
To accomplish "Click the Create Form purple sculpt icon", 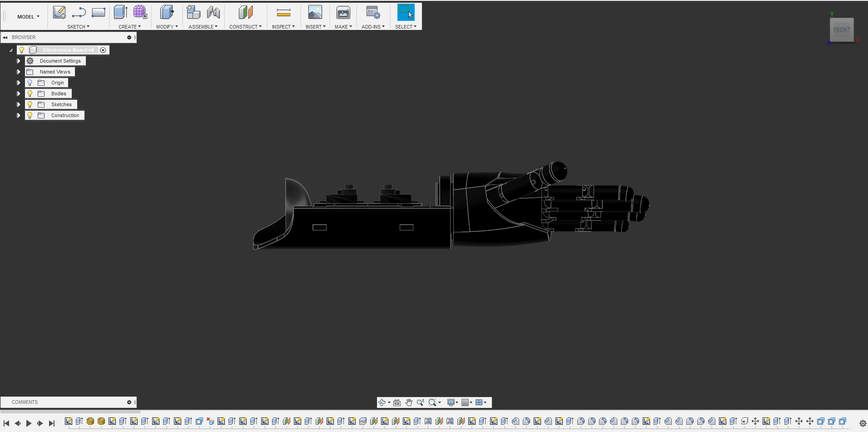I will pyautogui.click(x=140, y=12).
